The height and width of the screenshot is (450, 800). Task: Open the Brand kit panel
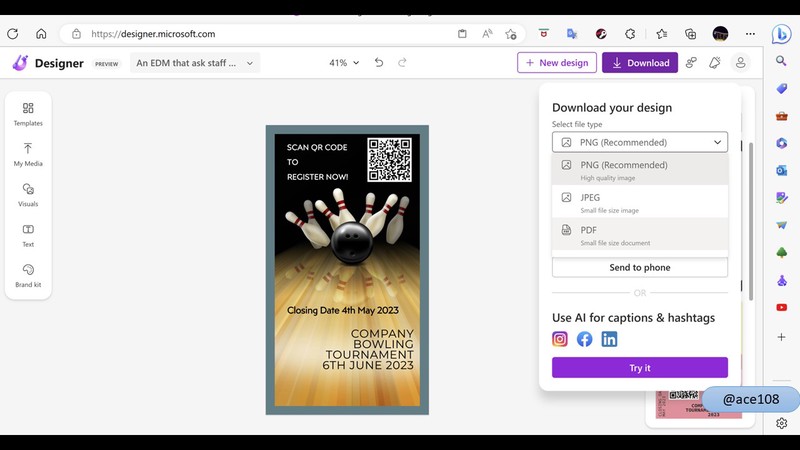click(28, 276)
